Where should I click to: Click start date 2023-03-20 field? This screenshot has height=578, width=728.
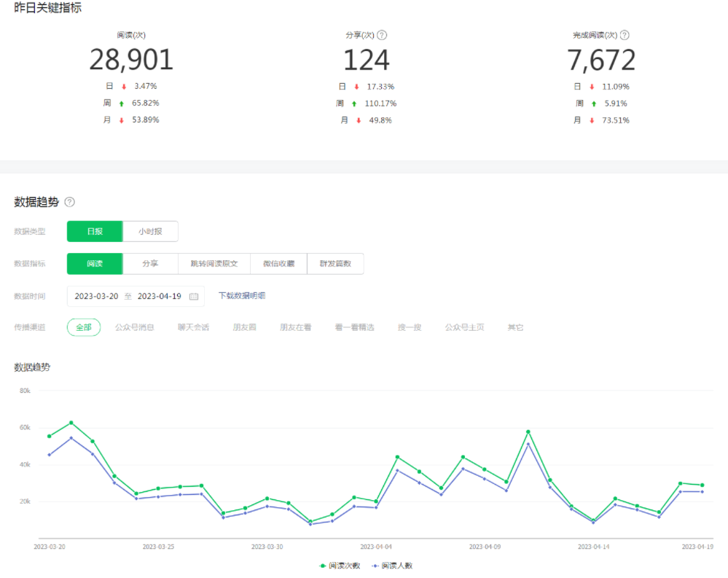point(96,296)
